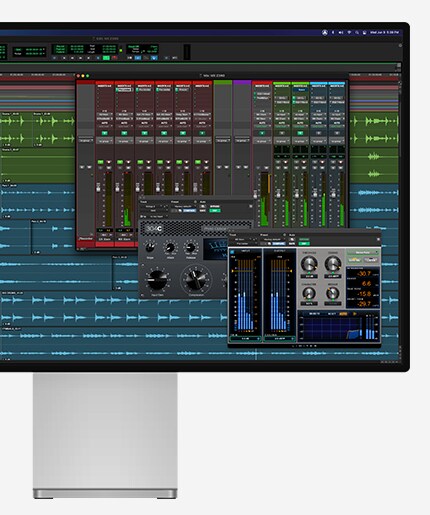Toggle green button below AUTO on sixth red channel
Screen dimensions: 430x515
(x=202, y=133)
